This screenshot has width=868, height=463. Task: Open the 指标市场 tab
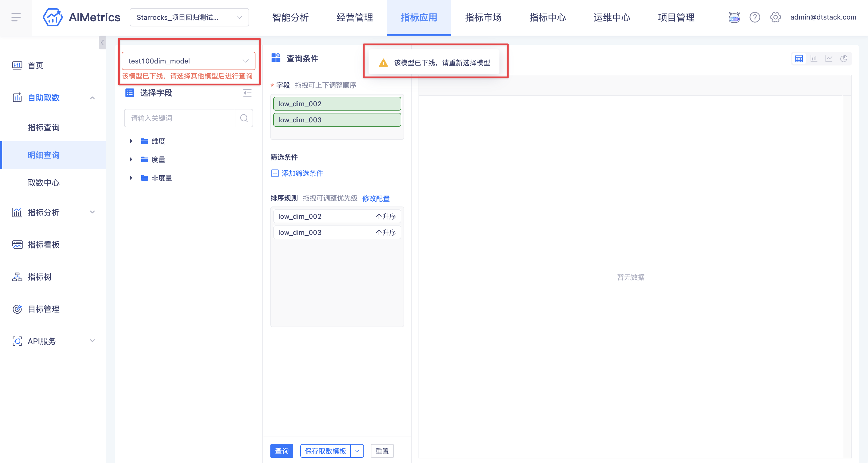tap(483, 17)
